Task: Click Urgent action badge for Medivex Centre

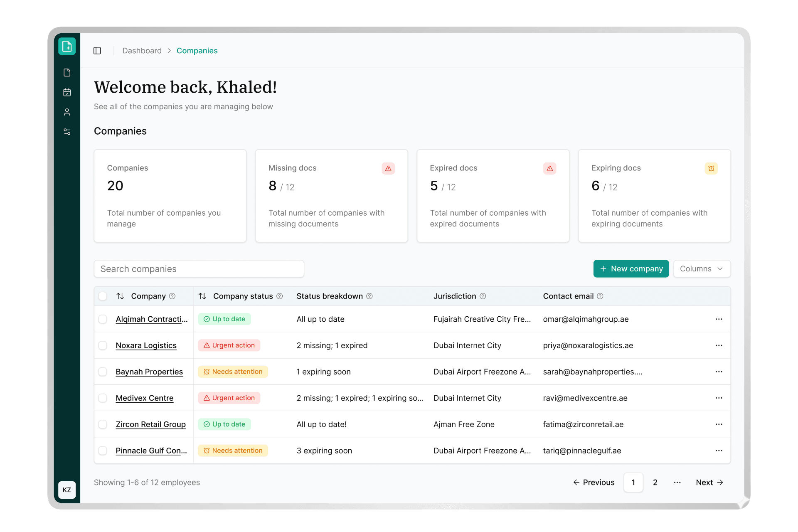Action: 229,398
